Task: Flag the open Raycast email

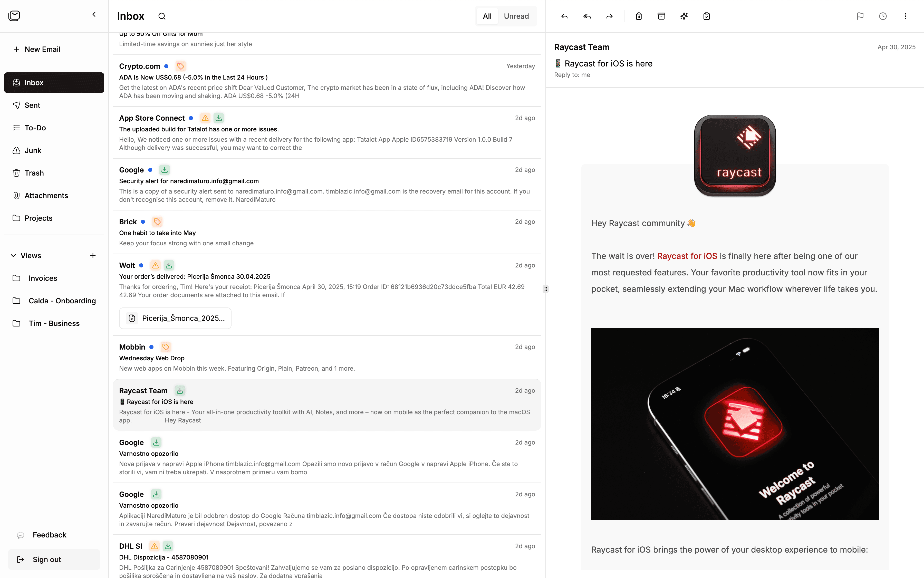Action: pos(860,16)
